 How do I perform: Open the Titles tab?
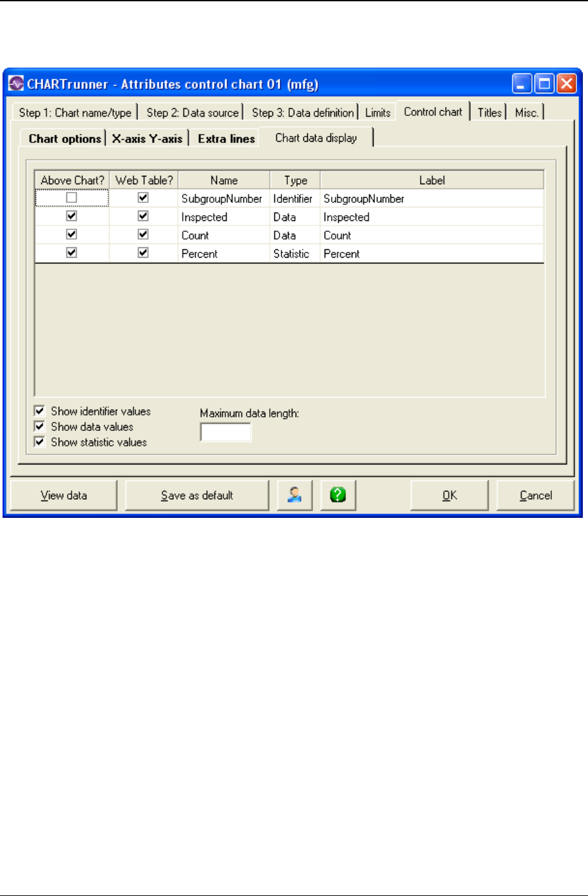[489, 113]
